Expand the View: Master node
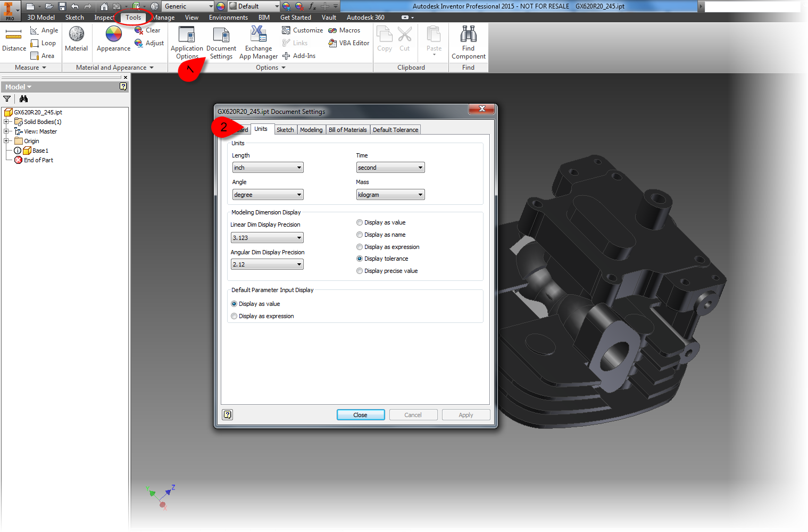808x532 pixels. pos(6,131)
